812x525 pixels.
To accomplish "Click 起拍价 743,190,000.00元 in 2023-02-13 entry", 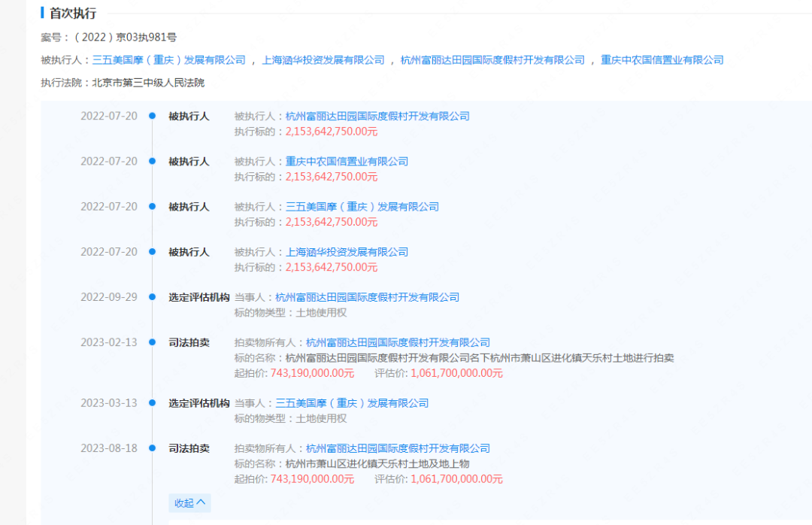I will coord(312,373).
